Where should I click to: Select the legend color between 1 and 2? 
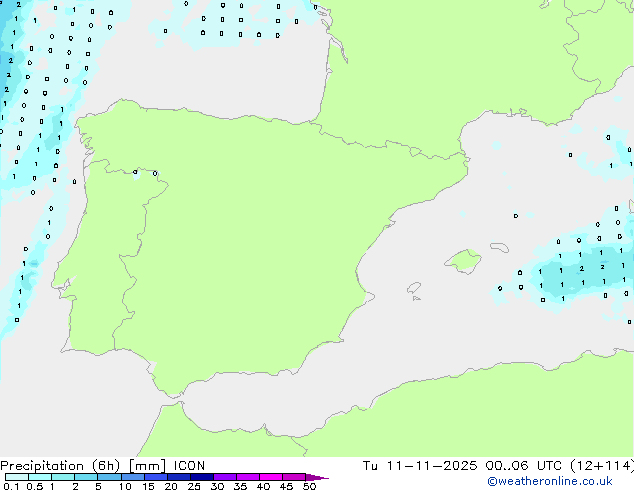63,477
